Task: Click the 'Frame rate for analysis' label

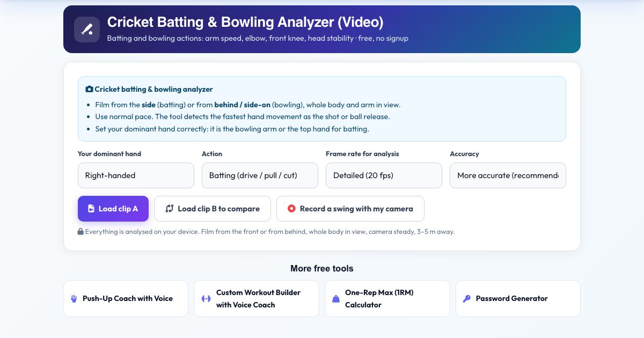Action: 362,154
